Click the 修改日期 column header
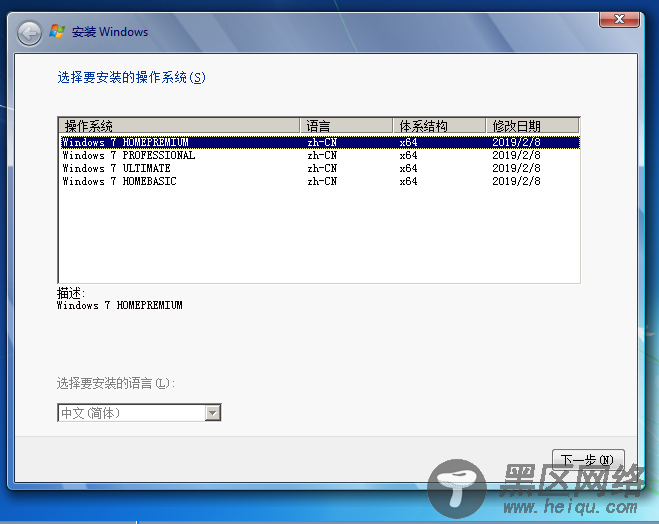The width and height of the screenshot is (659, 524). pyautogui.click(x=532, y=126)
